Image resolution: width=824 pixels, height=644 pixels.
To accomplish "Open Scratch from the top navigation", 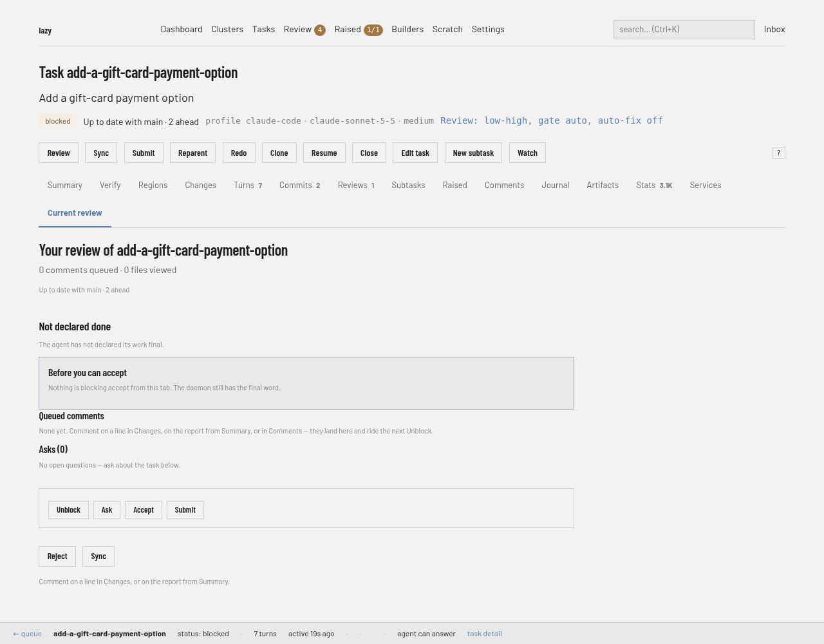I will 447,30.
